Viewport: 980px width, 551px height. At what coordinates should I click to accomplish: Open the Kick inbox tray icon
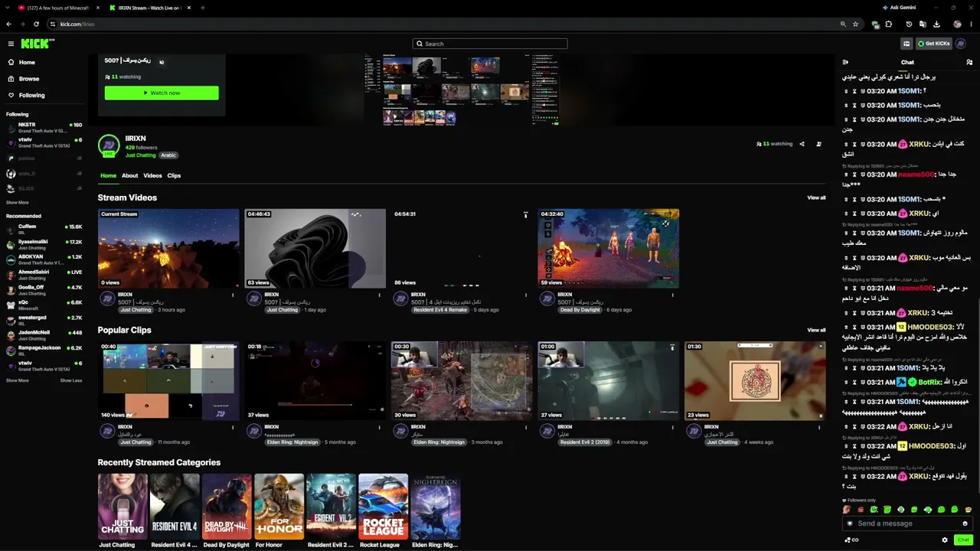click(x=906, y=44)
